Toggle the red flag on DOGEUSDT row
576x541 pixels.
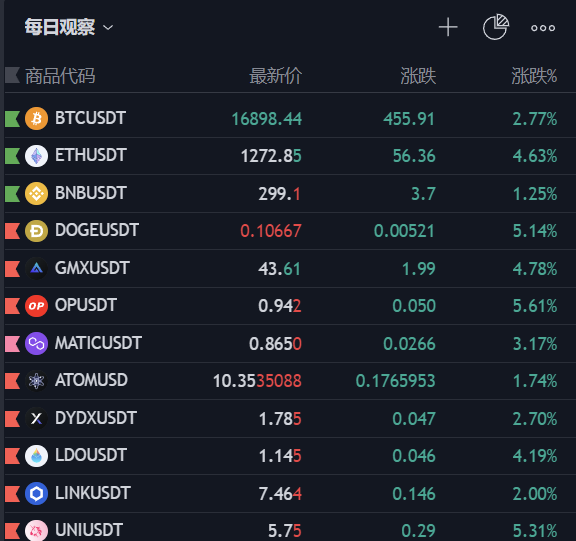(x=12, y=231)
